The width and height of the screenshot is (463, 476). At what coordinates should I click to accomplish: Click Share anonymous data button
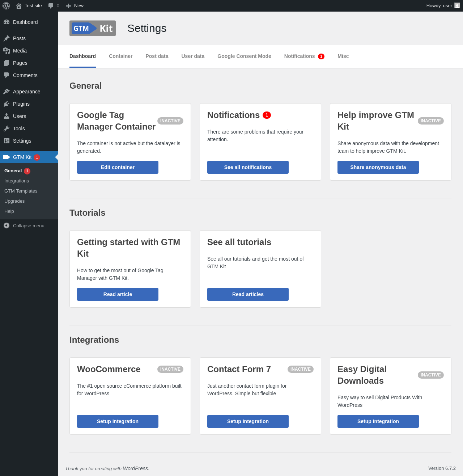(x=378, y=167)
